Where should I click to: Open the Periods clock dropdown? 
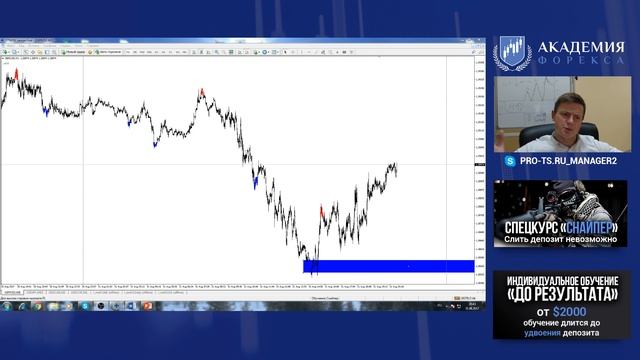click(264, 52)
